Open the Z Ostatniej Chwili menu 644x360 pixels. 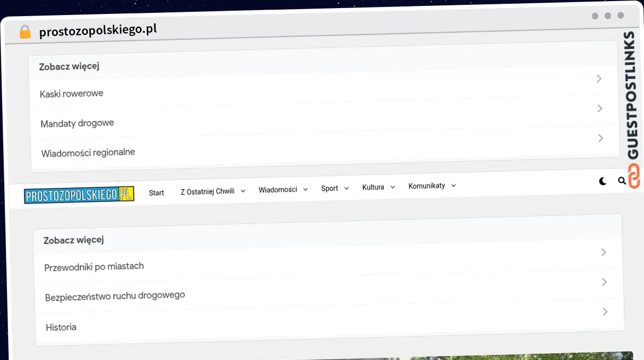pyautogui.click(x=208, y=191)
